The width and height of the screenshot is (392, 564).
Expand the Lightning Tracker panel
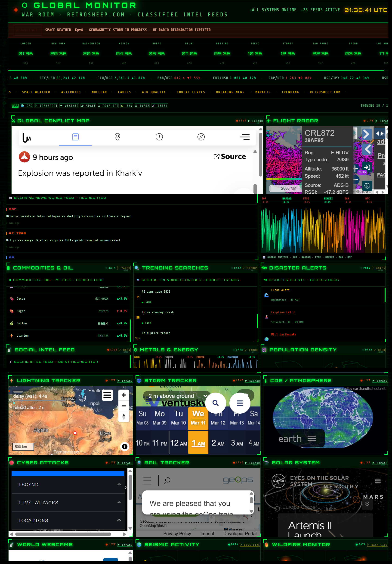125,381
